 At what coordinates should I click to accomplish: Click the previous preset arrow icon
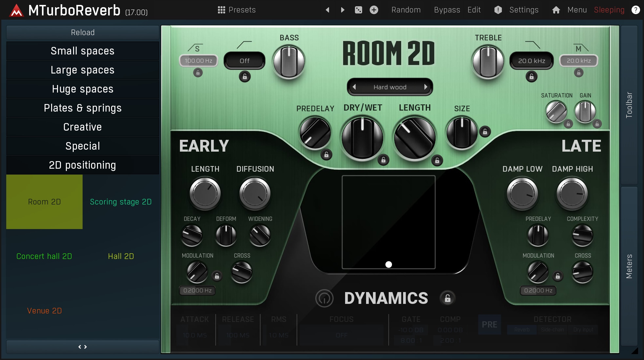pos(327,10)
